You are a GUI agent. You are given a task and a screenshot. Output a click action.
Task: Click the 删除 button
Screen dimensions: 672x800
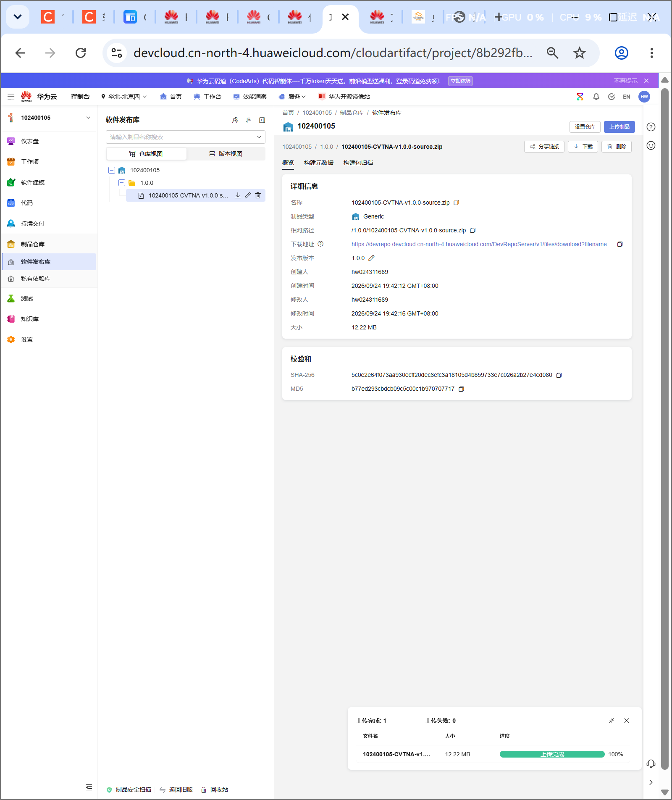click(x=617, y=147)
